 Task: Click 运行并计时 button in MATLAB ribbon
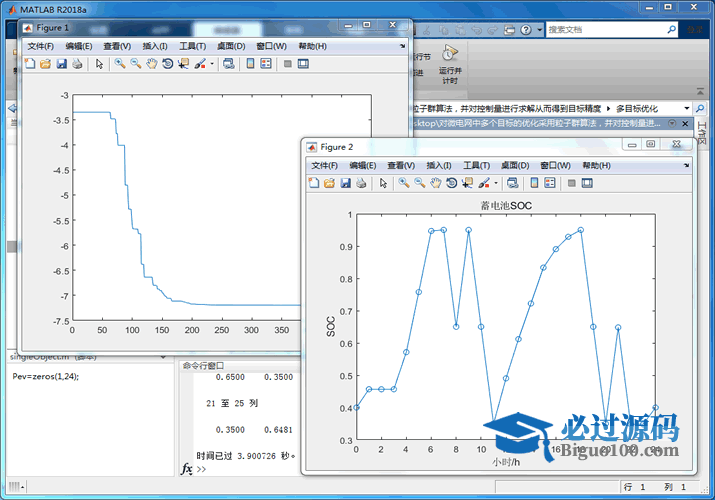[450, 64]
